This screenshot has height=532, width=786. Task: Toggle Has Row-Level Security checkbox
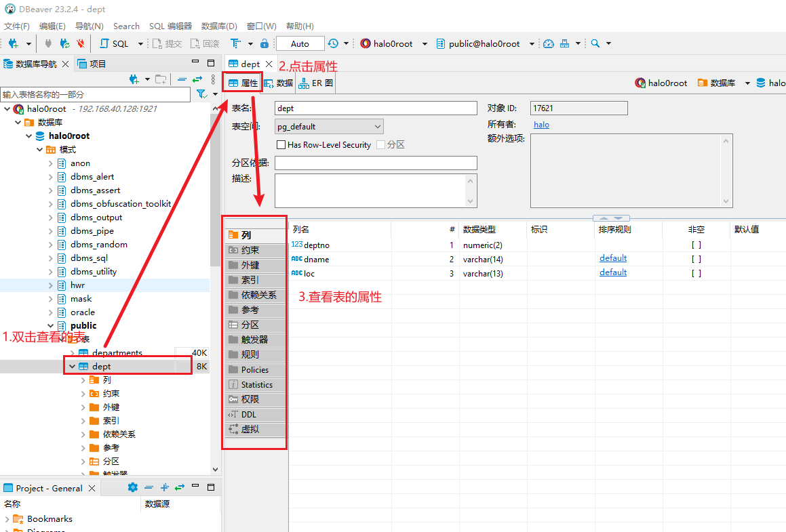(281, 145)
